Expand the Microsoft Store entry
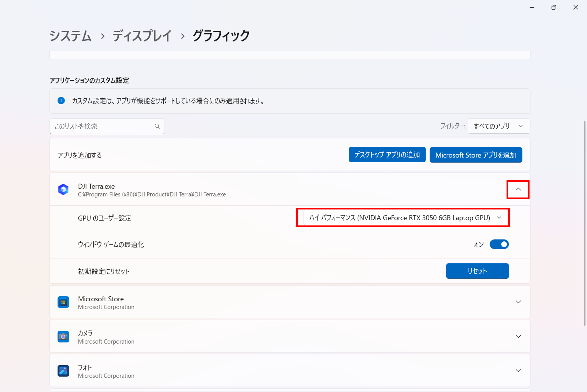 coord(518,302)
